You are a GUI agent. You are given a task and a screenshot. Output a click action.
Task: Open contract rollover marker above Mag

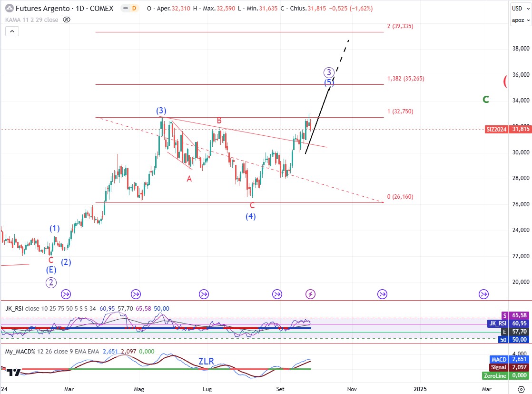click(x=136, y=294)
